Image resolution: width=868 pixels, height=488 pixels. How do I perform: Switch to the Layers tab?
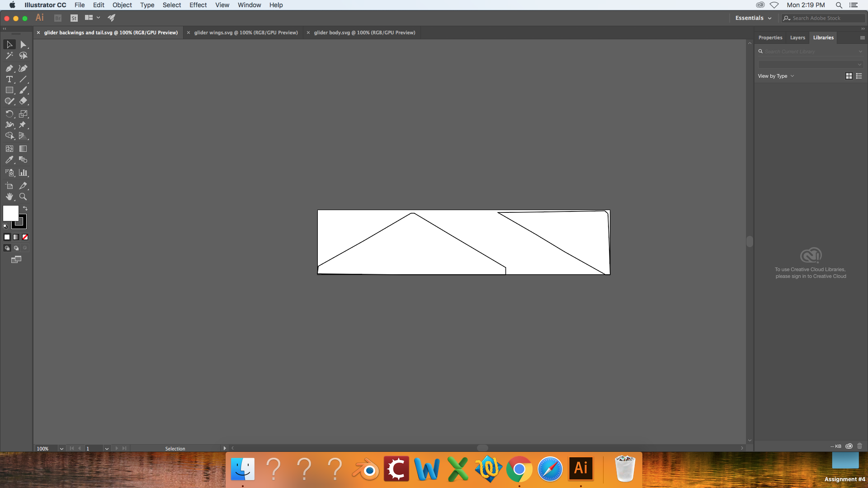pyautogui.click(x=797, y=37)
